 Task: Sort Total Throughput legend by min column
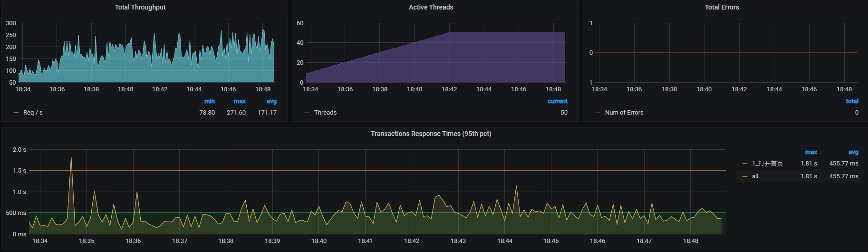point(209,101)
